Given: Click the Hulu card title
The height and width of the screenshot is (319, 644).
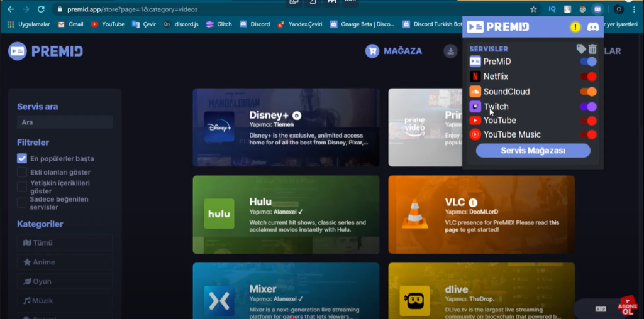Looking at the screenshot, I should pos(260,202).
